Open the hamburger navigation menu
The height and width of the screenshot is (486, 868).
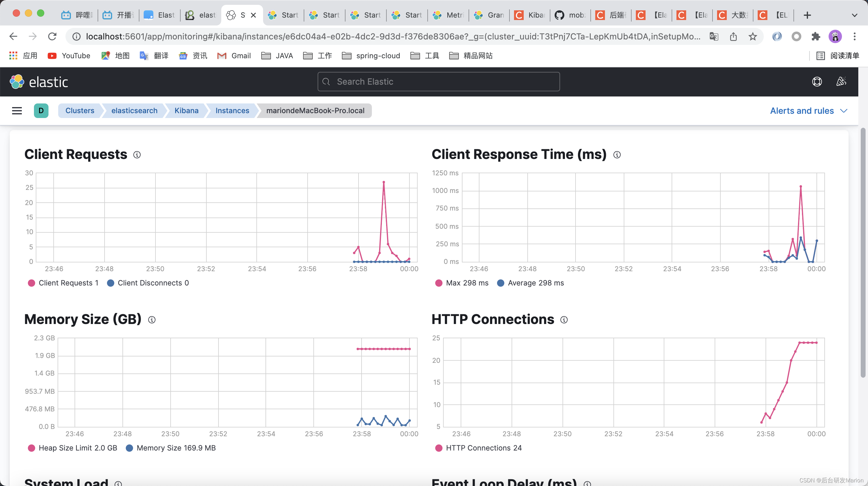(17, 111)
